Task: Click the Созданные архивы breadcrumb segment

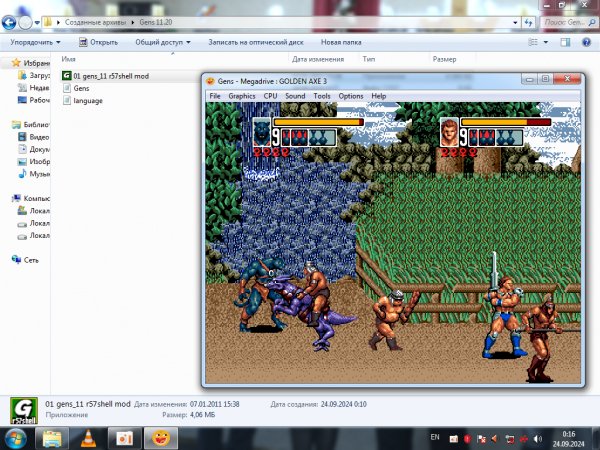Action: pos(95,22)
